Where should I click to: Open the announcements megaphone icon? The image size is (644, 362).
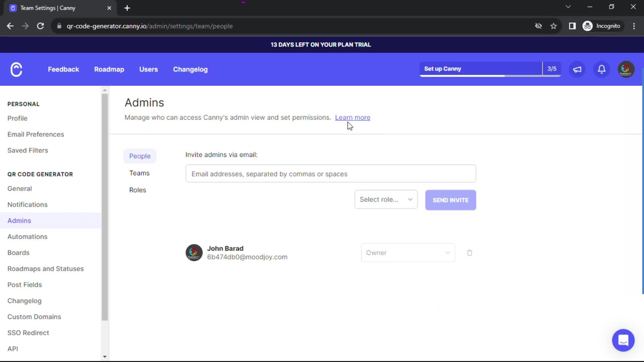pyautogui.click(x=577, y=69)
